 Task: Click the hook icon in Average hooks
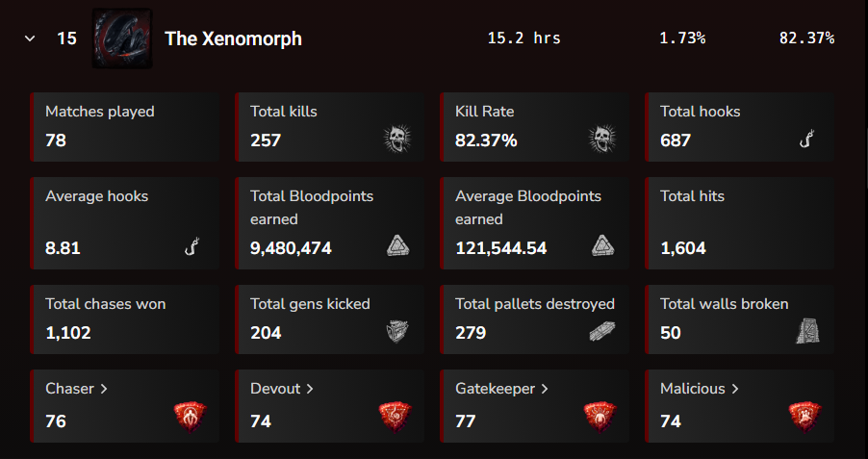192,246
